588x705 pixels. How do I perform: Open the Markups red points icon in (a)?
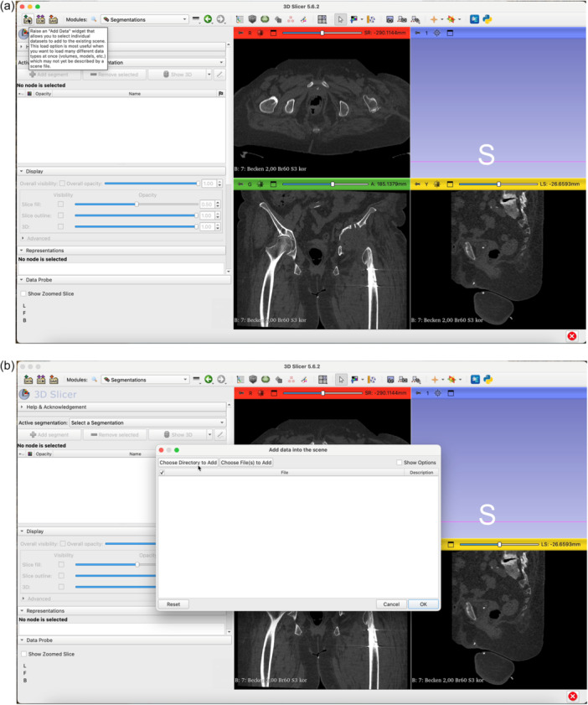(291, 19)
